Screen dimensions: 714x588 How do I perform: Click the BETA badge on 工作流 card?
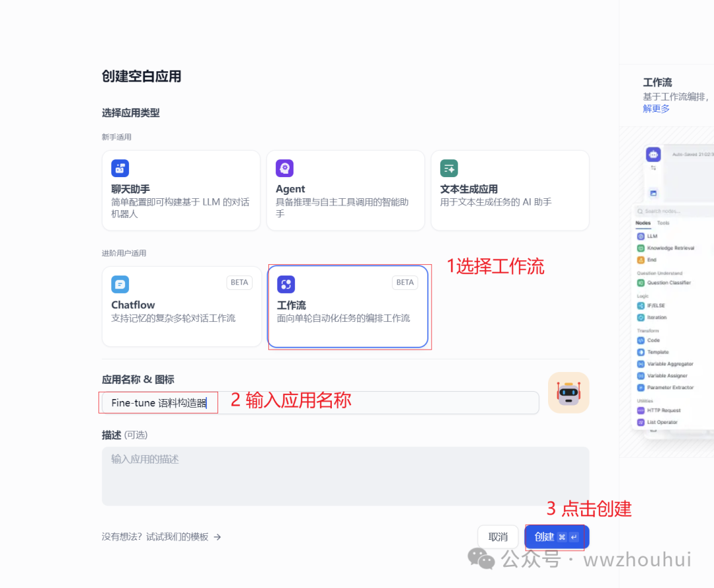click(405, 282)
